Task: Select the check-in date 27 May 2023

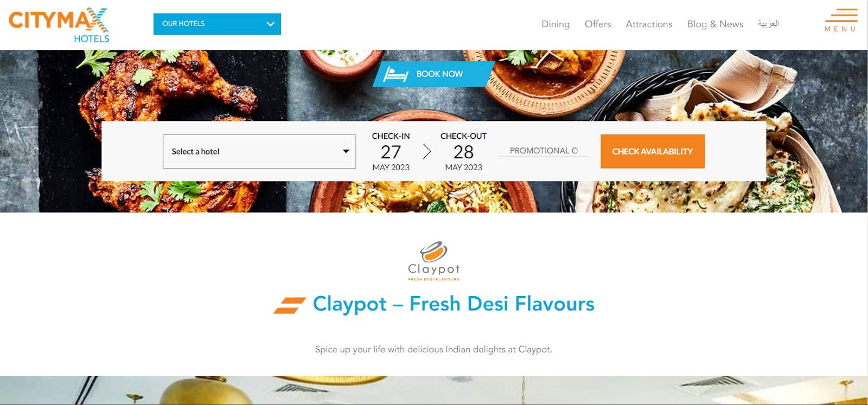Action: pyautogui.click(x=391, y=151)
